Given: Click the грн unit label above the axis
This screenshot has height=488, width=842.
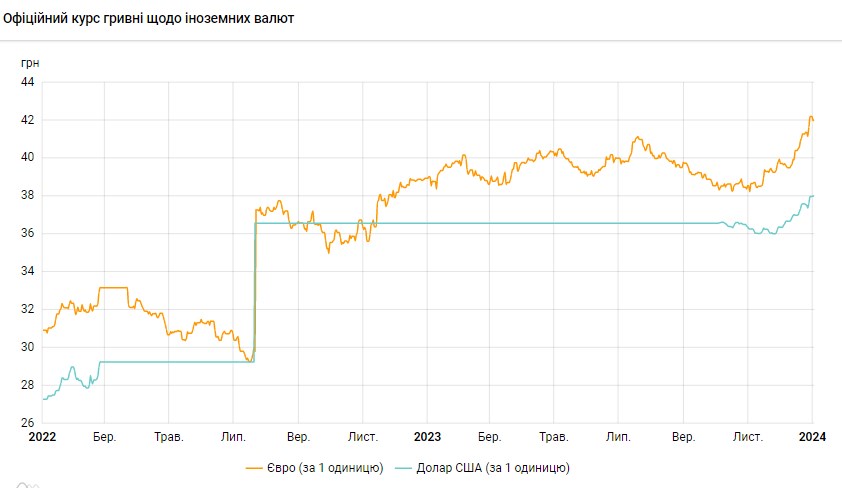Looking at the screenshot, I should pyautogui.click(x=30, y=62).
